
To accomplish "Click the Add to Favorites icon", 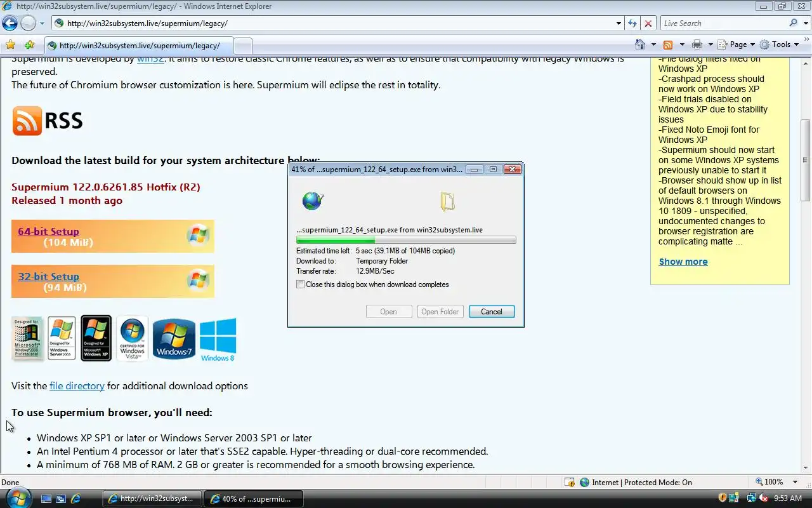I will tap(29, 44).
